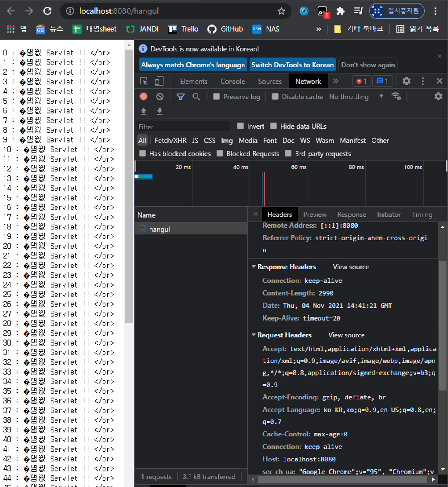Viewport: 448px width, 487px height.
Task: Open the 읽기 목록 reading list
Action: click(418, 29)
